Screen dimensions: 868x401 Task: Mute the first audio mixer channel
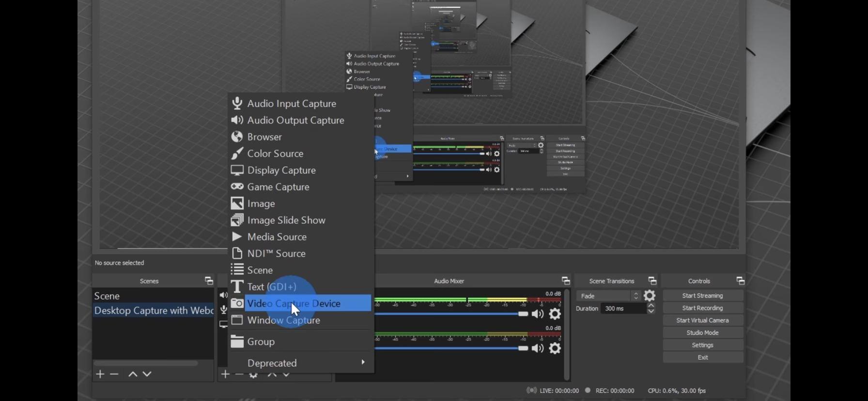pos(538,314)
